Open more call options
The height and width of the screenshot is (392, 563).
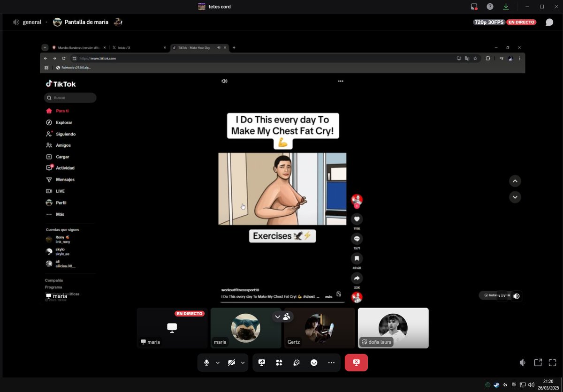tap(331, 362)
